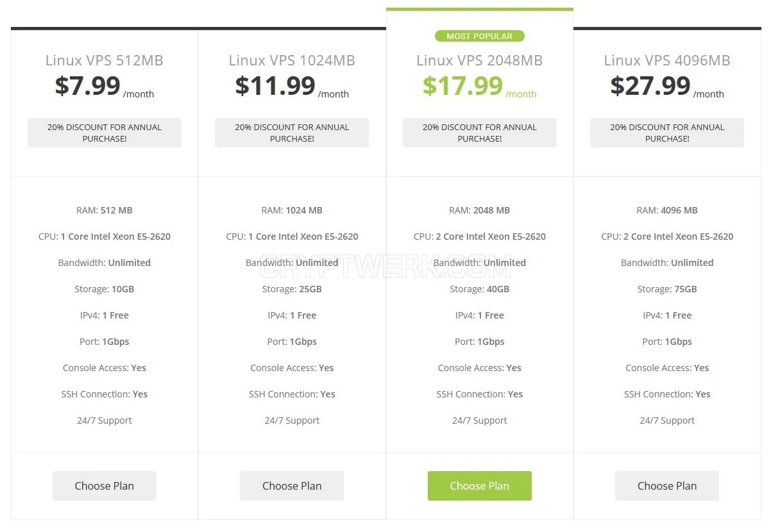The height and width of the screenshot is (532, 771).
Task: Select the Linux VPS 4096MB title
Action: pyautogui.click(x=667, y=60)
